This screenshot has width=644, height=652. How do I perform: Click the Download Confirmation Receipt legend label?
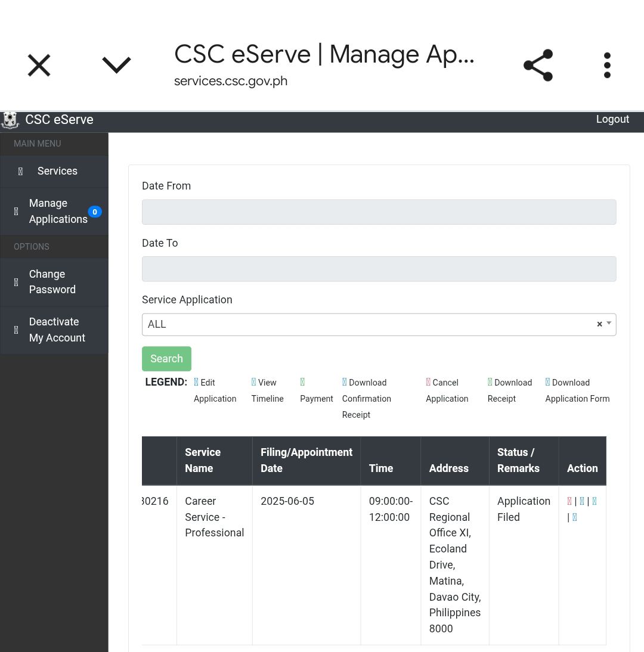coord(367,398)
